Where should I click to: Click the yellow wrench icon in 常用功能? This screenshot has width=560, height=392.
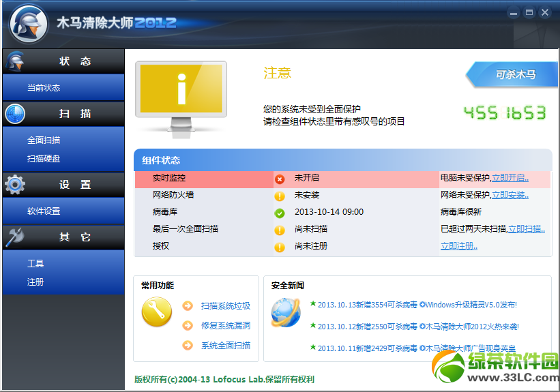(x=157, y=312)
